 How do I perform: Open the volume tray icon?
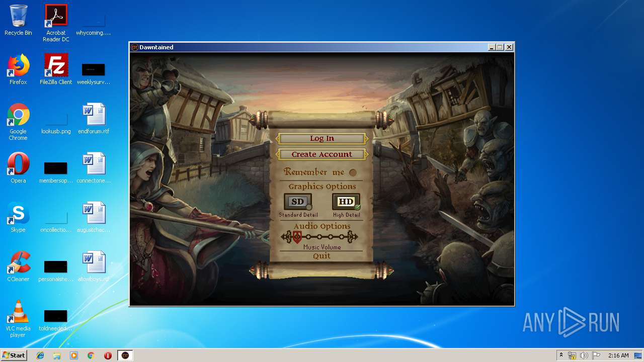(584, 355)
